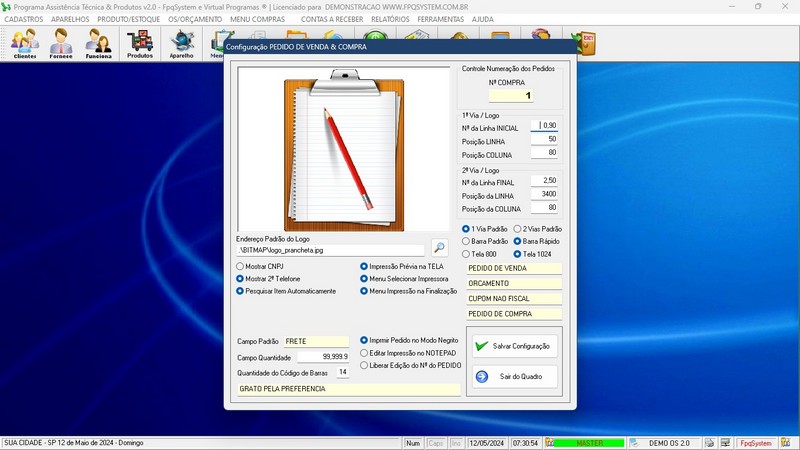Click the exit door icon in toolbar
Viewport: 800px width, 450px height.
tap(584, 44)
